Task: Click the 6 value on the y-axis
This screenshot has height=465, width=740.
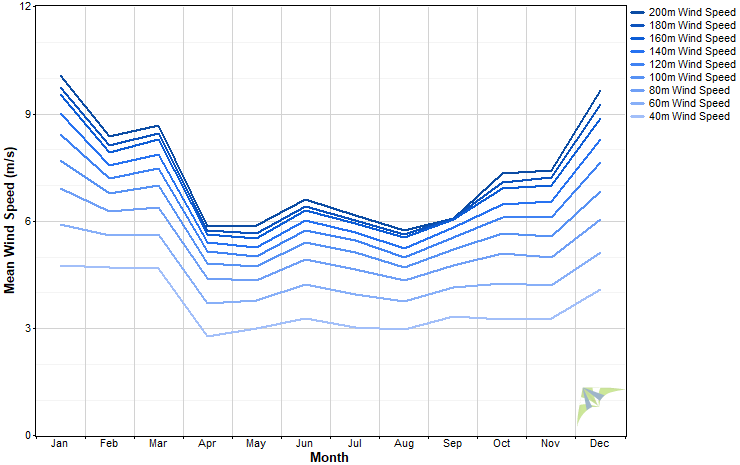Action: [x=28, y=221]
